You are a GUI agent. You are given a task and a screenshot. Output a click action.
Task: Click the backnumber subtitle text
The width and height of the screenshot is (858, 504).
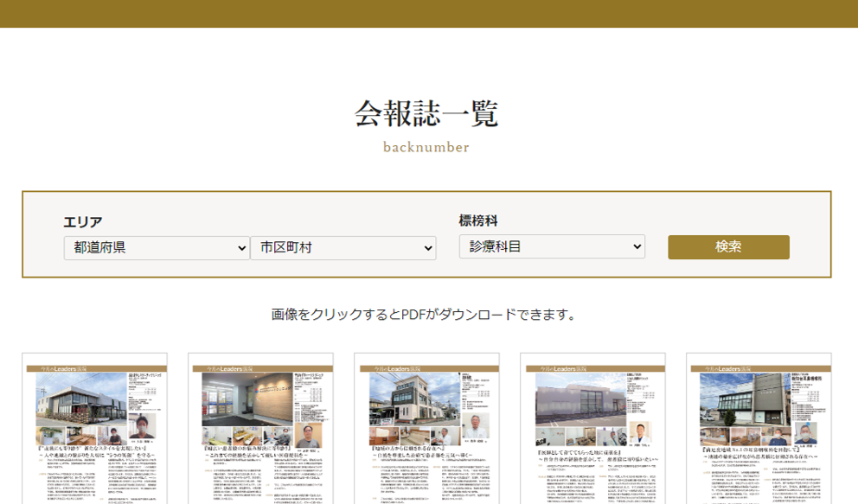pos(426,147)
